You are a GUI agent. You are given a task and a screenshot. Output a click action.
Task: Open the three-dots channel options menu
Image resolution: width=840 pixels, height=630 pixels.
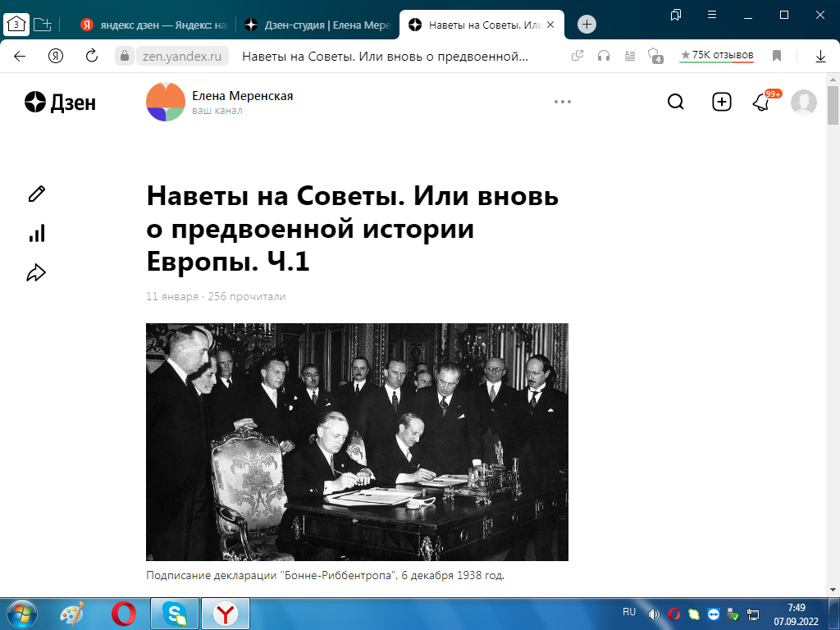563,102
